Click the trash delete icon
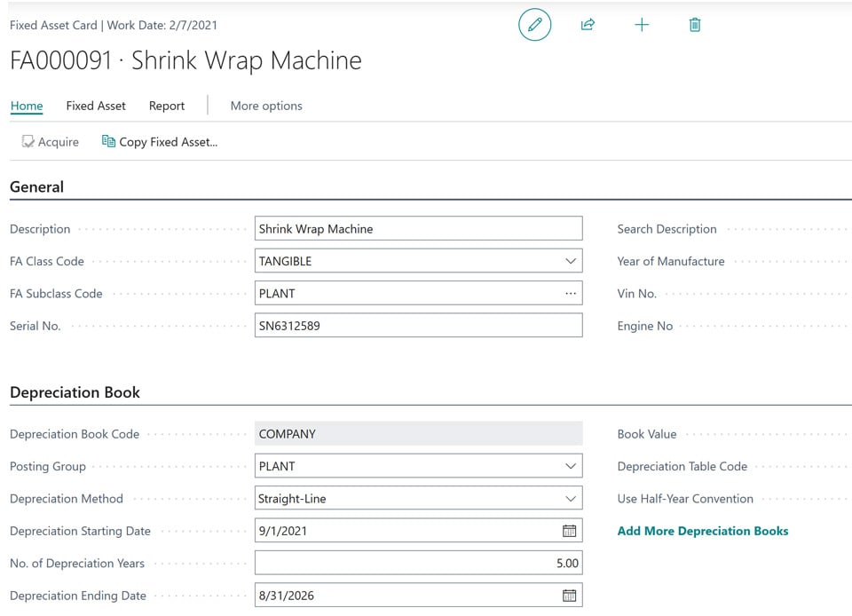The width and height of the screenshot is (852, 616). [695, 25]
